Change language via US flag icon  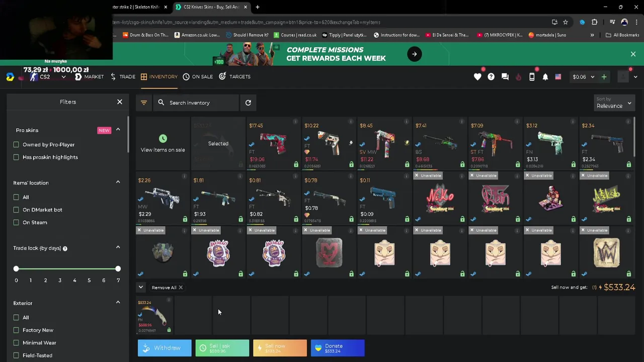coord(558,77)
